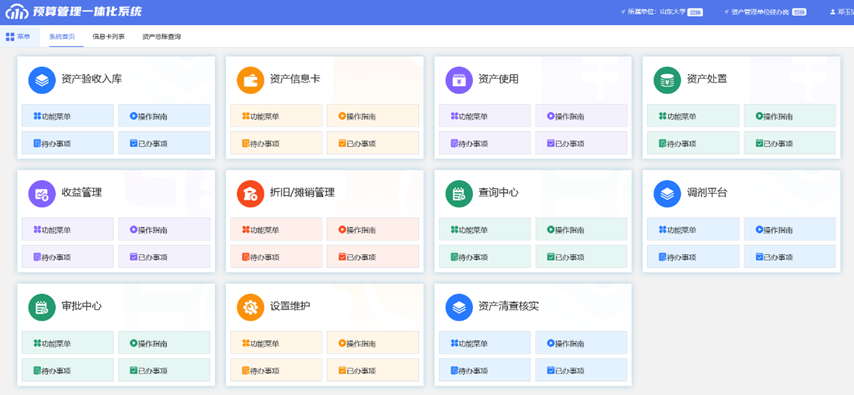This screenshot has width=854, height=395.
Task: View 待办事项 under 折旧/摊销管理
Action: [x=277, y=257]
